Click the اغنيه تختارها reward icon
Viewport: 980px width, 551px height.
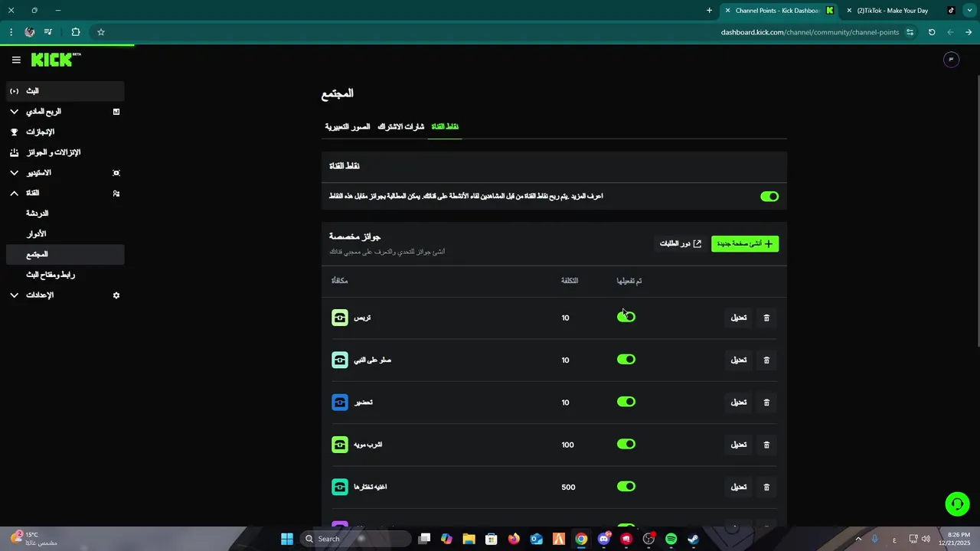(340, 487)
